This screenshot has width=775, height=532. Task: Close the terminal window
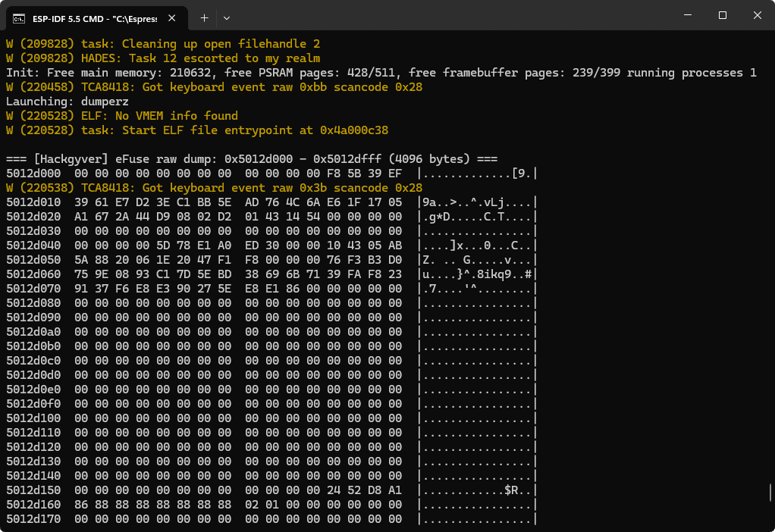tap(757, 15)
